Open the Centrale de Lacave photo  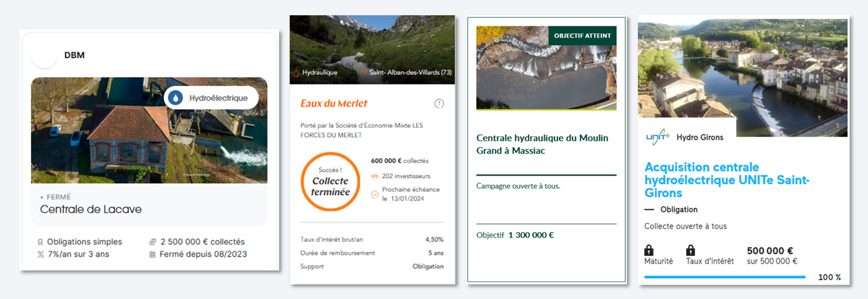click(x=149, y=130)
